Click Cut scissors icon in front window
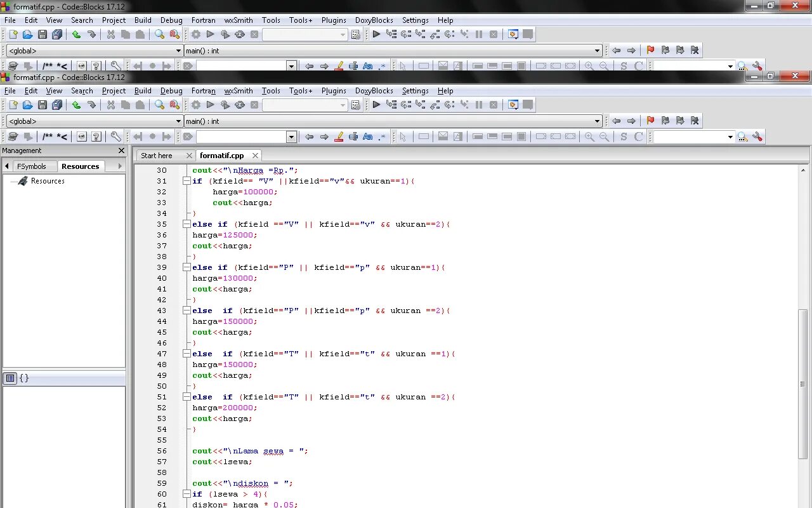 pos(111,105)
